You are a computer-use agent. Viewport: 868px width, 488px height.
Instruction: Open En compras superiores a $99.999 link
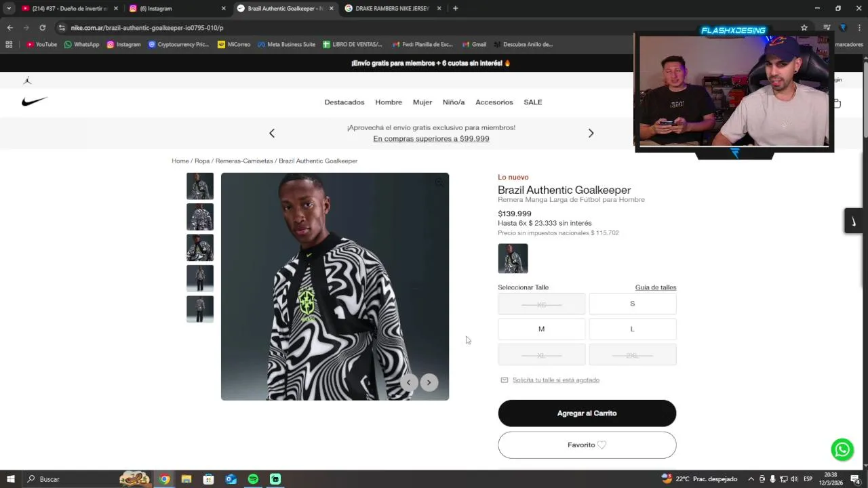click(x=431, y=139)
